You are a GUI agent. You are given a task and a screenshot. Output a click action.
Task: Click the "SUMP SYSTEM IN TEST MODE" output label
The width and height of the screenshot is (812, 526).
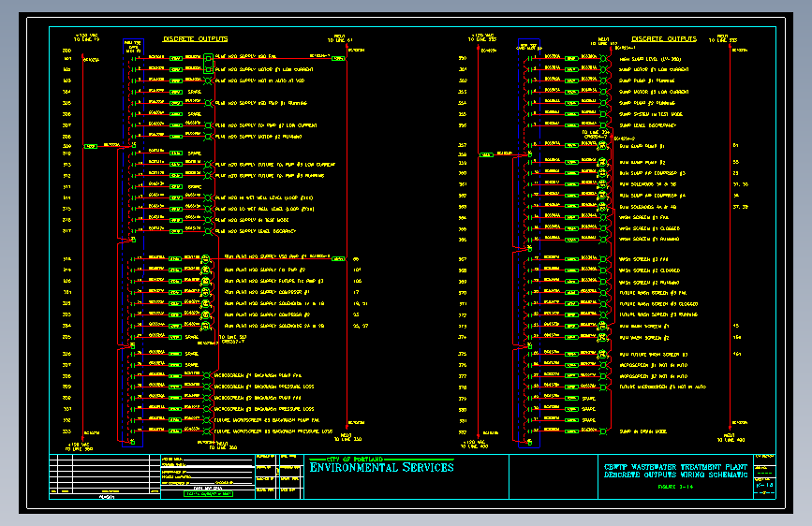click(651, 114)
